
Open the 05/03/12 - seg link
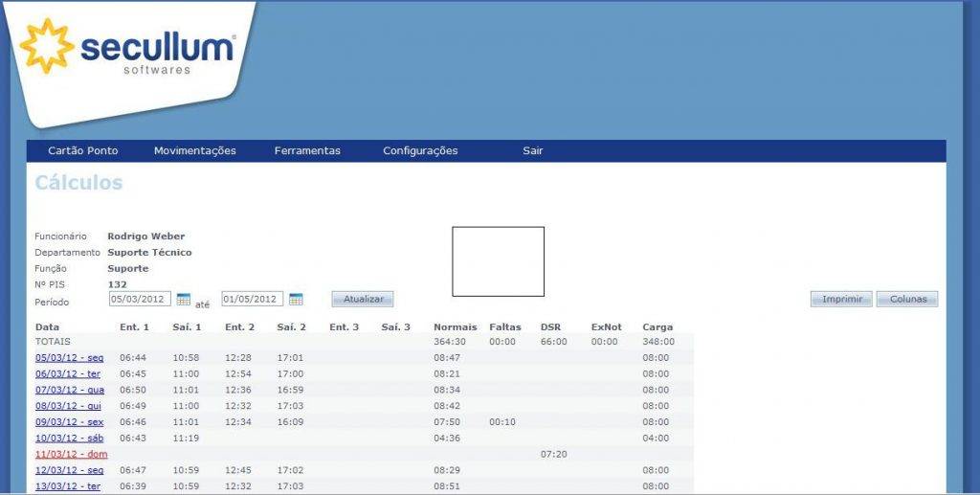69,358
